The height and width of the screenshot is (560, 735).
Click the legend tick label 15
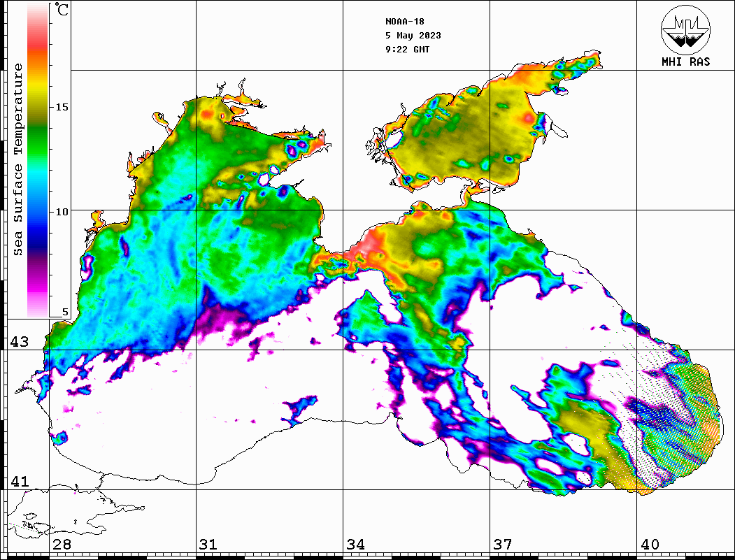click(62, 107)
